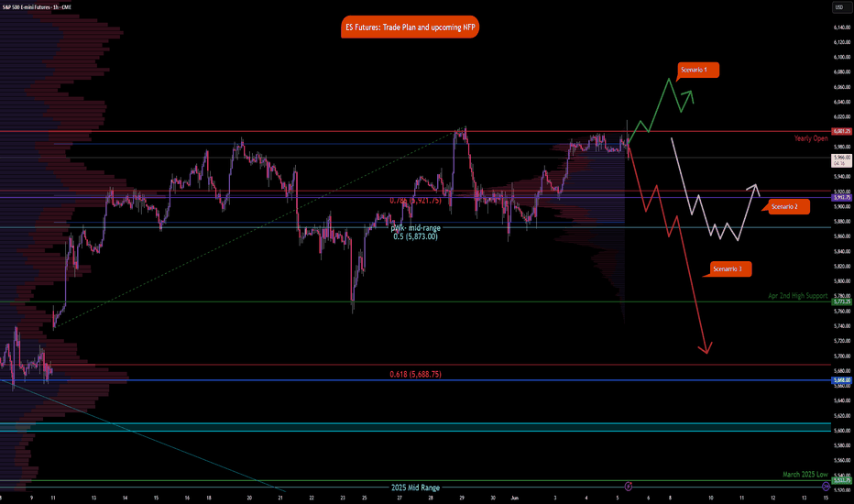Click the 'March 2025 Low' label
This screenshot has width=854, height=504.
pos(805,475)
